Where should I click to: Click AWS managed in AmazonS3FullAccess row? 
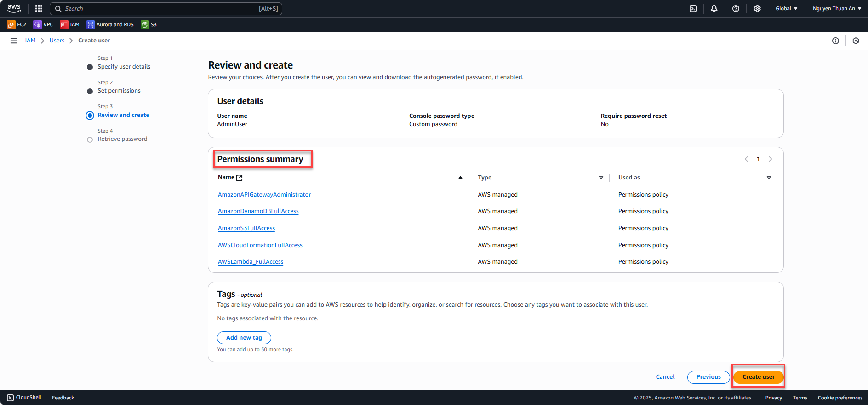coord(497,228)
